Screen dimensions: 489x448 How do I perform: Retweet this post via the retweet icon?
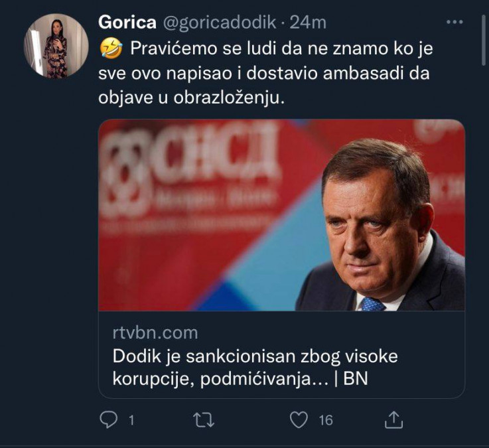click(204, 420)
